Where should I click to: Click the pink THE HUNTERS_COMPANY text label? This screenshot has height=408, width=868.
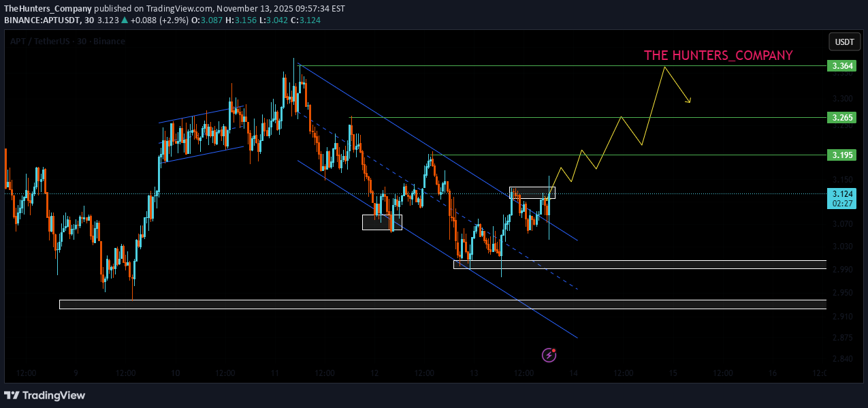[x=718, y=56]
